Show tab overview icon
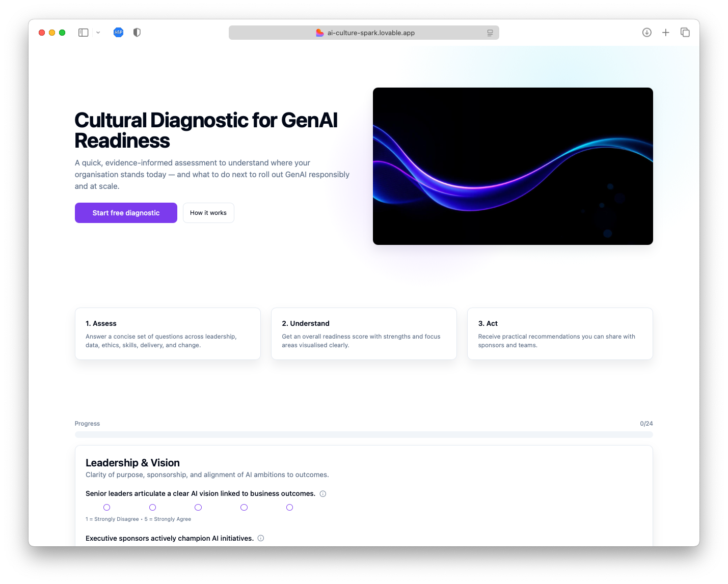728x584 pixels. (x=685, y=33)
